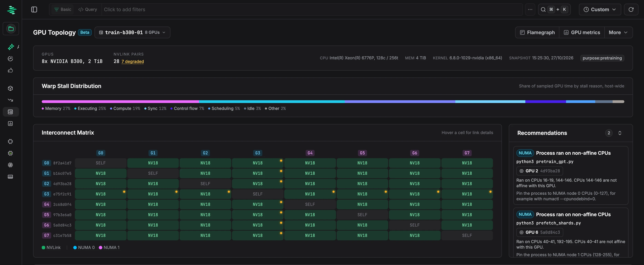Screen dimensions: 644x265
Task: Click the SELF cell in row G4
Action: pos(310,204)
